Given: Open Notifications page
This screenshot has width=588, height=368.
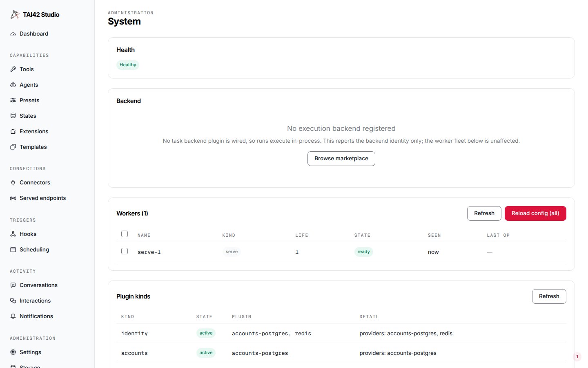Looking at the screenshot, I should point(36,316).
